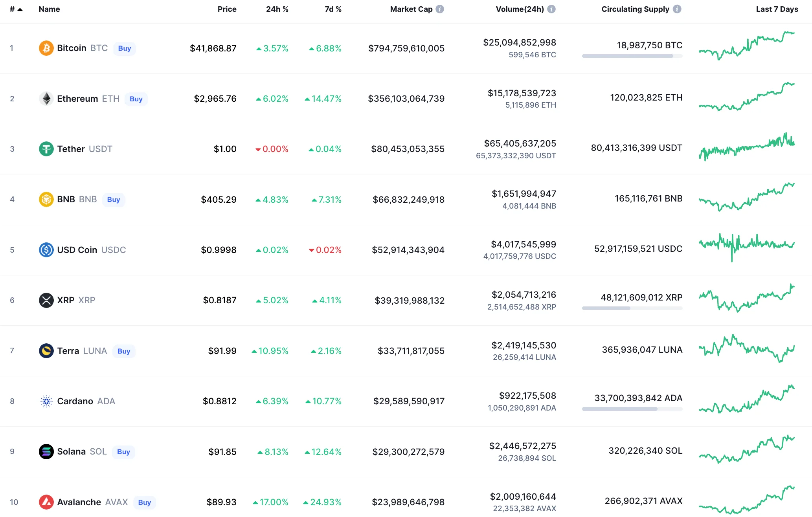The width and height of the screenshot is (812, 517).
Task: Click the Ethereum diamond logo icon
Action: click(46, 99)
